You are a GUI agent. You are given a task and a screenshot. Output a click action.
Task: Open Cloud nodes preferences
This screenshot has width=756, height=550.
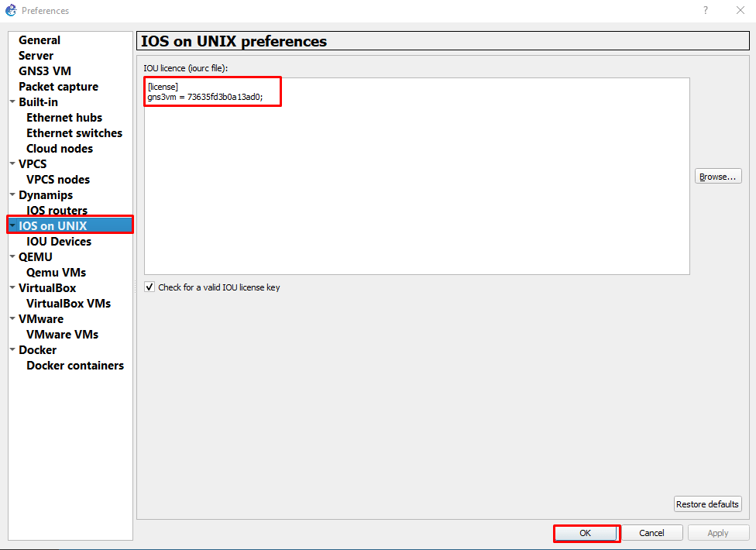tap(60, 149)
